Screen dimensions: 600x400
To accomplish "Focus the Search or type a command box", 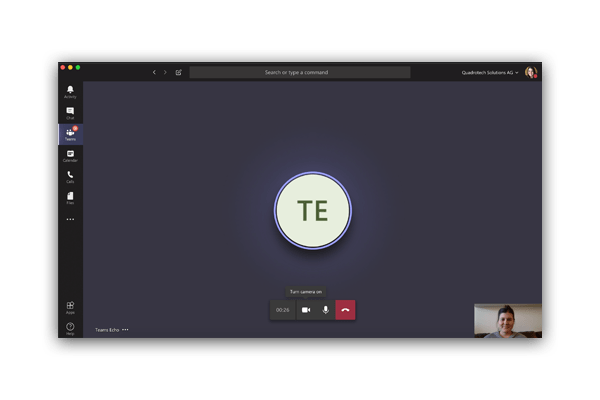I will [x=300, y=72].
